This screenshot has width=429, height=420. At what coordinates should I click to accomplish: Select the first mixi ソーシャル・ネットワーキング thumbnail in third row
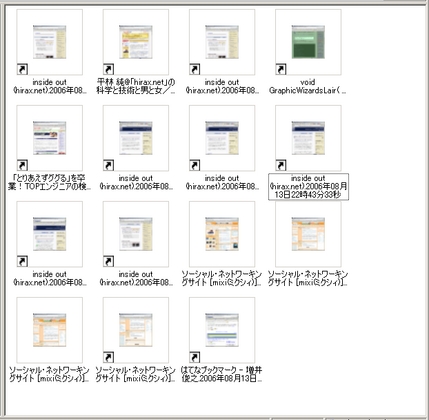tap(222, 234)
